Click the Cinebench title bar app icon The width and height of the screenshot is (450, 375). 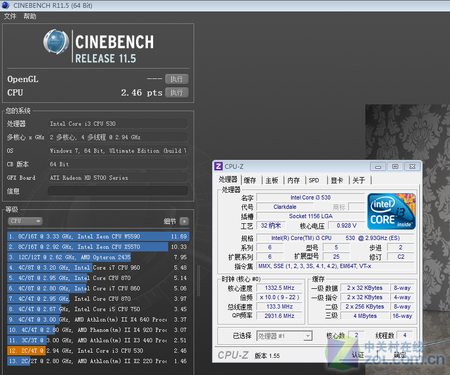click(6, 5)
